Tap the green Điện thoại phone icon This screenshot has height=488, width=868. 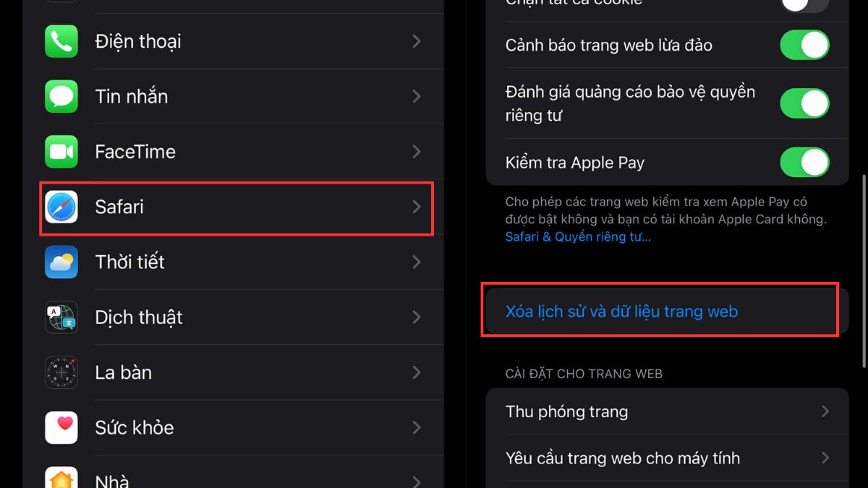(x=61, y=41)
